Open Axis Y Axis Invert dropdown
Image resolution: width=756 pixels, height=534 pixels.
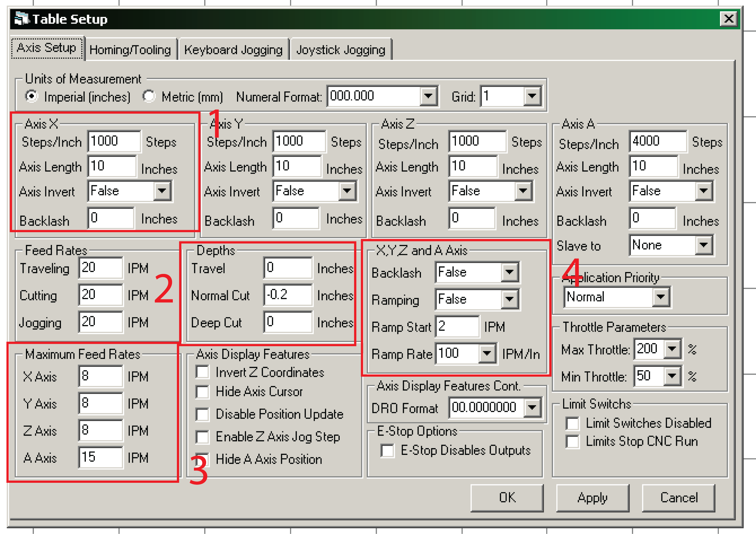click(347, 191)
